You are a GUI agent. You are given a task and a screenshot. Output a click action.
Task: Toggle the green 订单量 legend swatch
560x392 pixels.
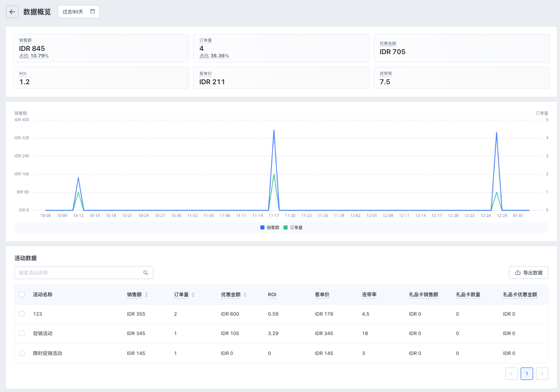point(286,228)
